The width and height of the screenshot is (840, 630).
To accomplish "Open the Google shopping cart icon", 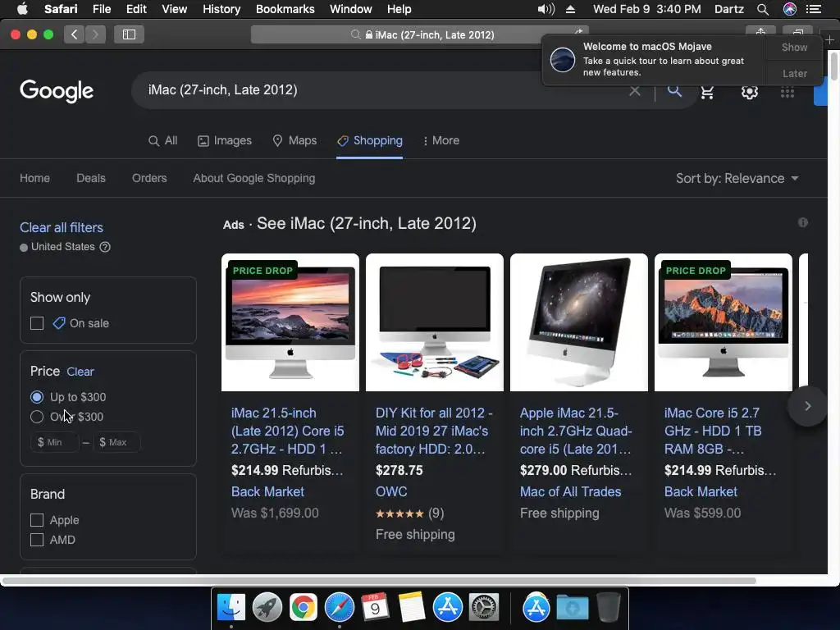I will pos(707,92).
